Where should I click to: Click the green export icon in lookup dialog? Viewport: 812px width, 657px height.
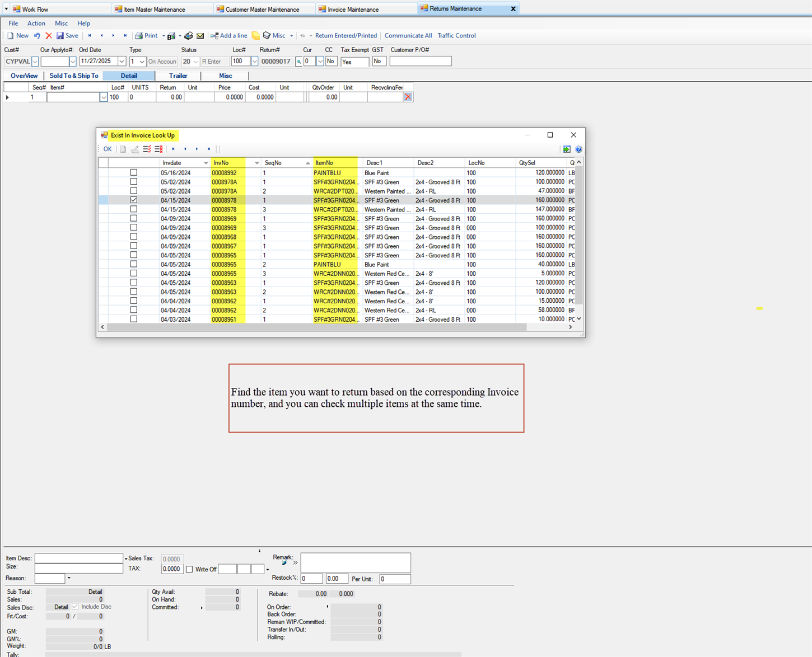coord(567,149)
